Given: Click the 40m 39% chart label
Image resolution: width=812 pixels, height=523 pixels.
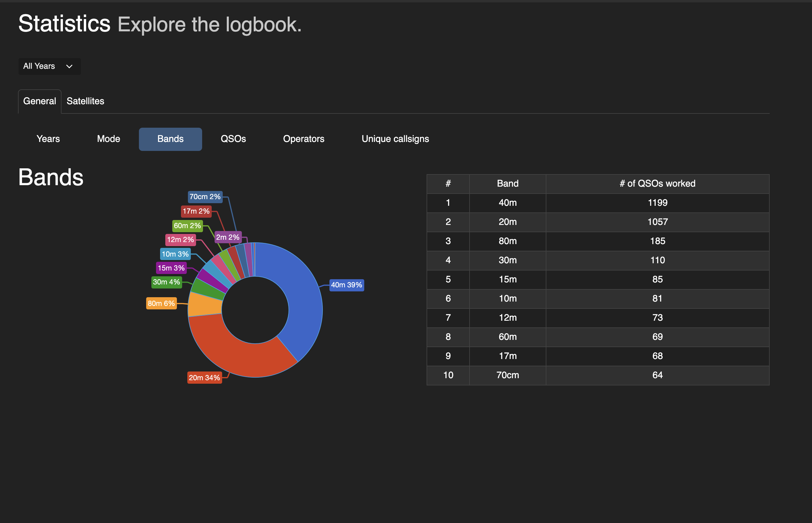Looking at the screenshot, I should click(347, 285).
